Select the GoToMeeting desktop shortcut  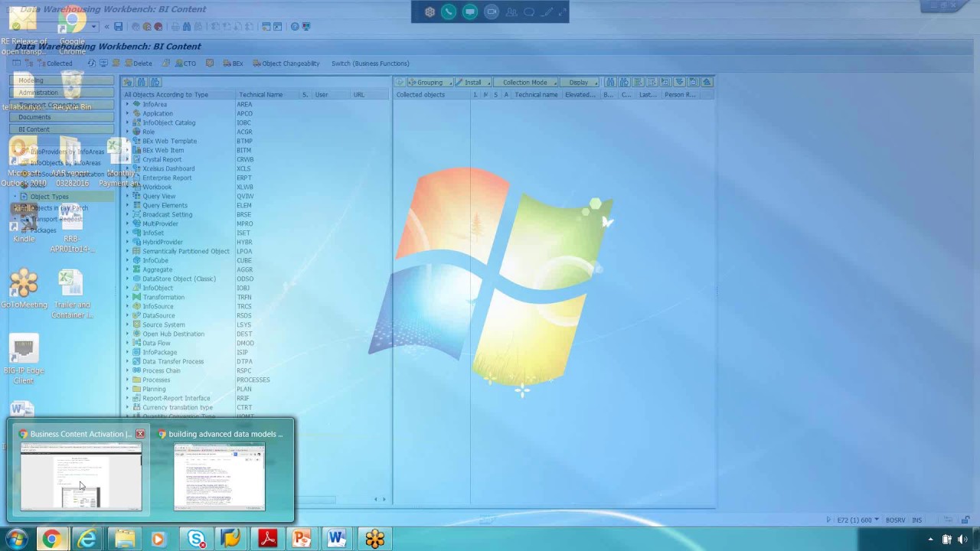(24, 289)
